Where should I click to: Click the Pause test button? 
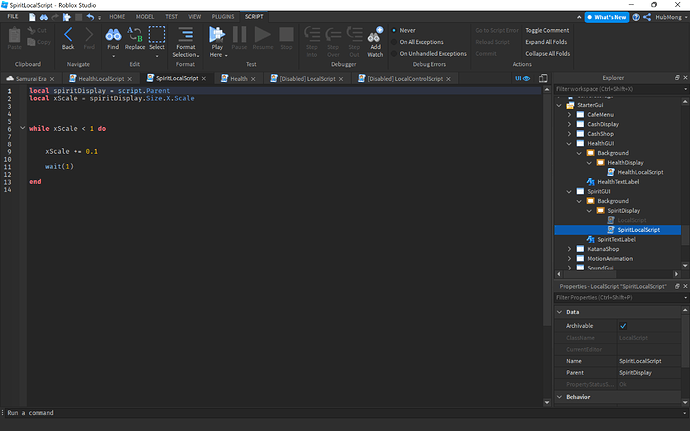coord(239,35)
